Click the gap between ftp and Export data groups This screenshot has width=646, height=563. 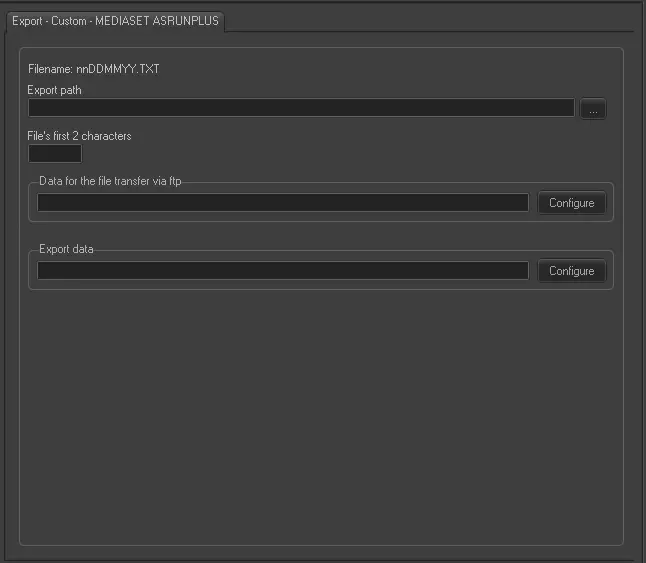[x=320, y=236]
